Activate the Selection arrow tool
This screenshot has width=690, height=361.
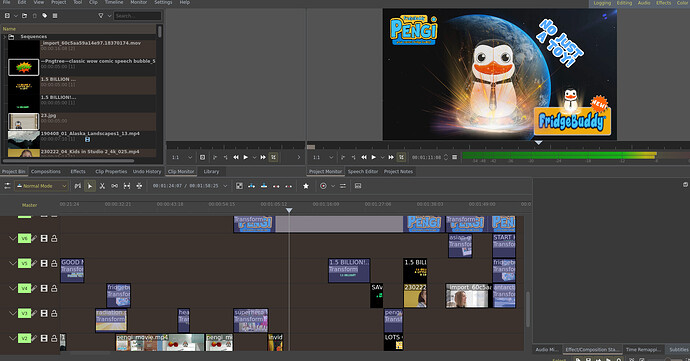(90, 186)
